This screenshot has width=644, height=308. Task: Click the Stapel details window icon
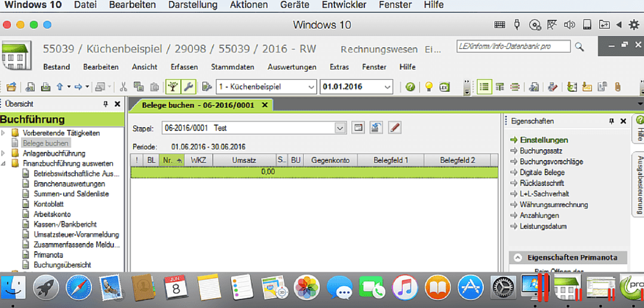358,128
